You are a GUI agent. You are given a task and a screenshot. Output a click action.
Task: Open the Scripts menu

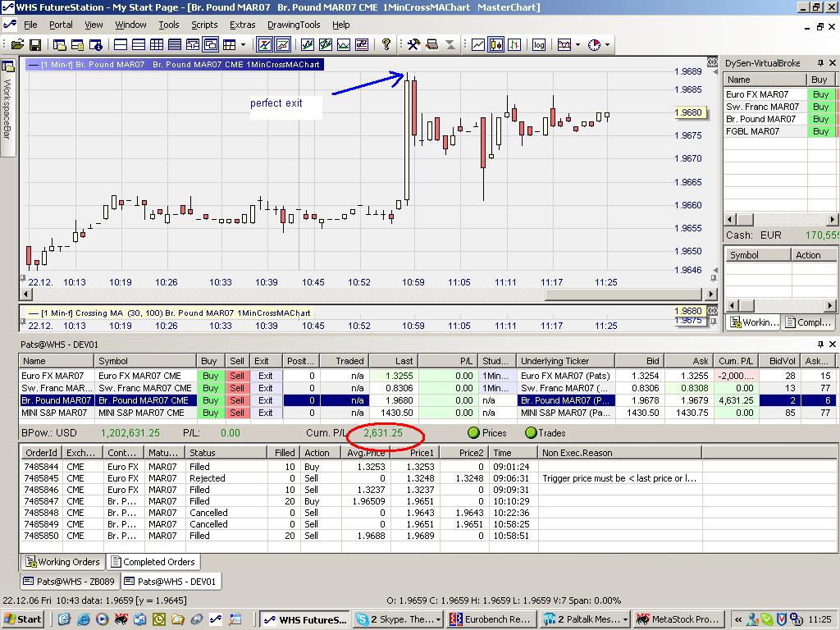(204, 25)
